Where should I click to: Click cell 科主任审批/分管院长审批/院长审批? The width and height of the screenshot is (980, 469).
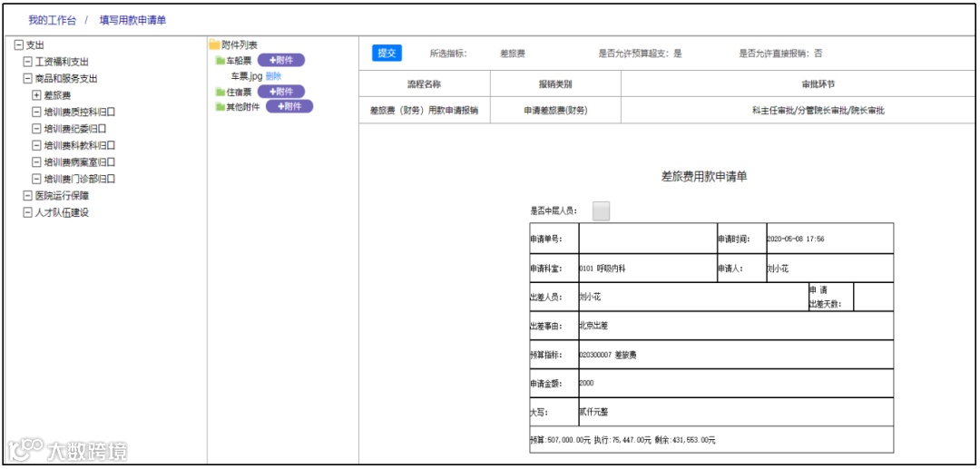click(818, 111)
